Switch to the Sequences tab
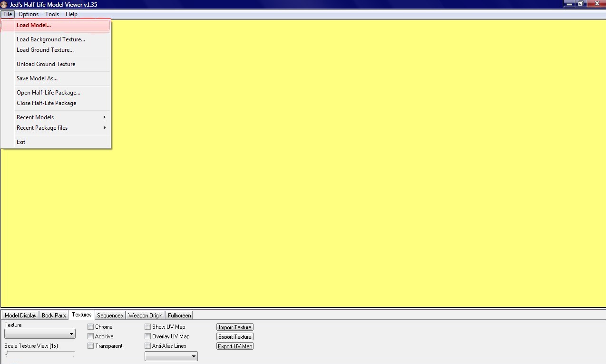 click(110, 316)
